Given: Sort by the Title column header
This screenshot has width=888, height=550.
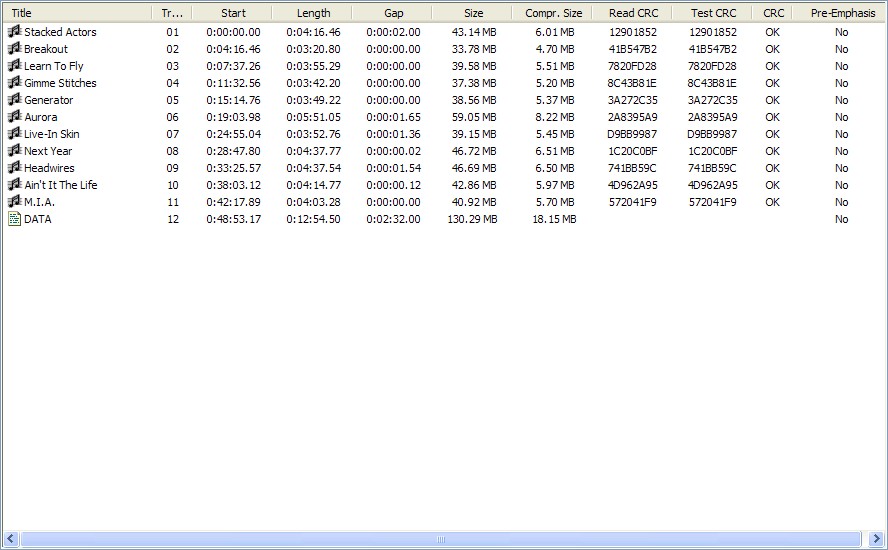Looking at the screenshot, I should click(x=77, y=13).
